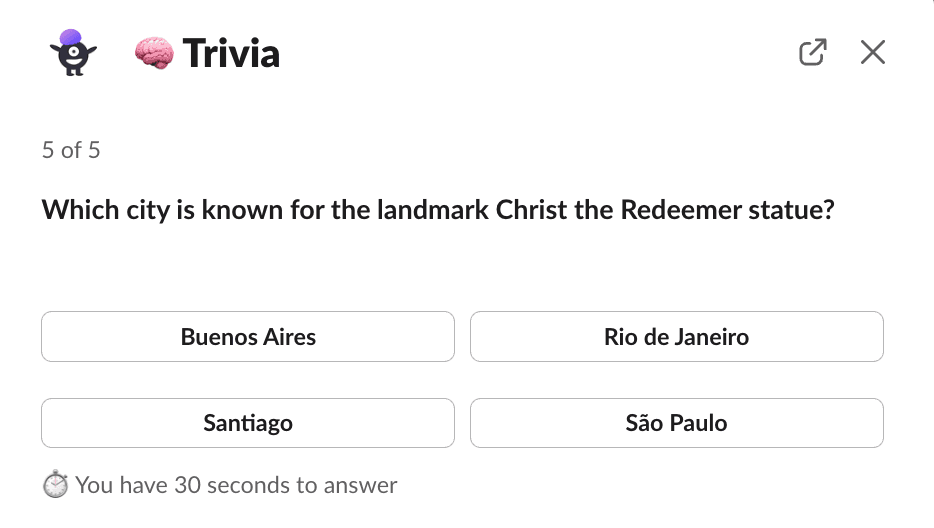Image resolution: width=934 pixels, height=528 pixels.
Task: Click the Christ the Redeemer question text
Action: 438,210
